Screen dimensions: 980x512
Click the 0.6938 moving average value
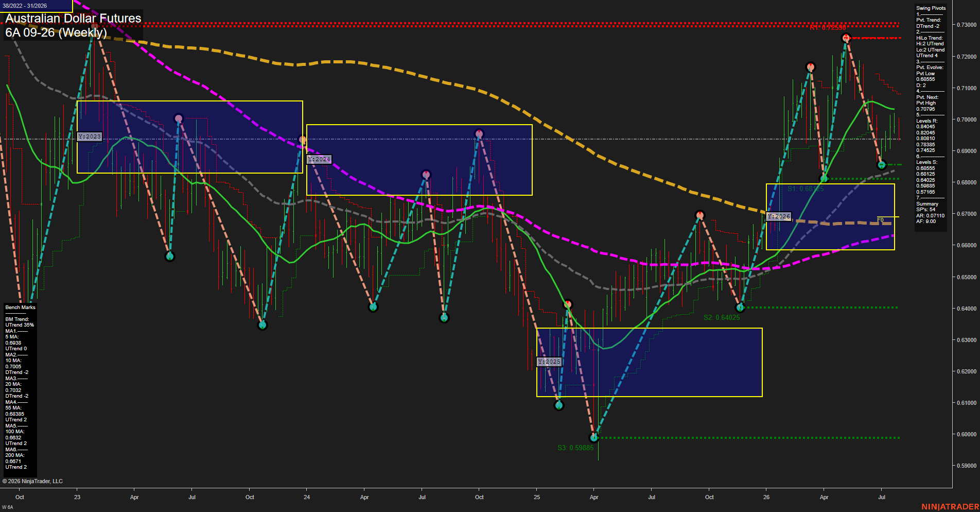pyautogui.click(x=13, y=343)
